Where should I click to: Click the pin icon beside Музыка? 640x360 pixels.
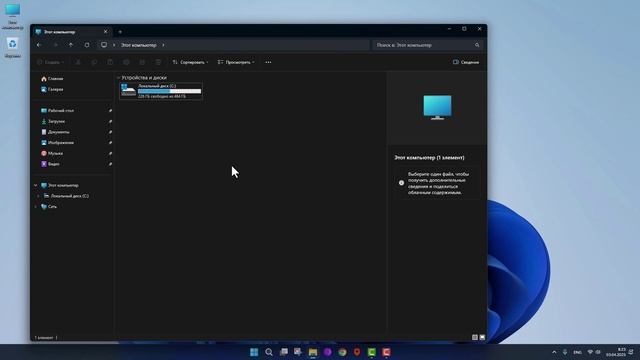[110, 153]
